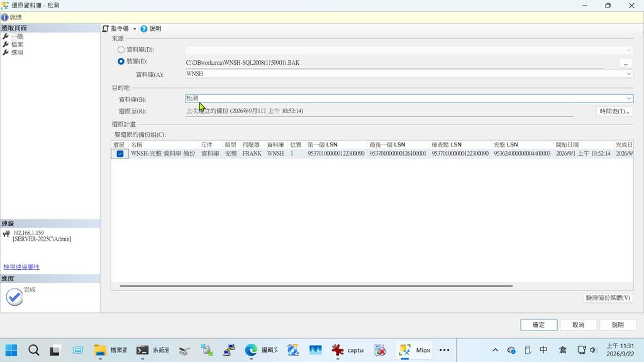Open File Explorer on the taskbar
The width and height of the screenshot is (644, 362).
coord(100,350)
